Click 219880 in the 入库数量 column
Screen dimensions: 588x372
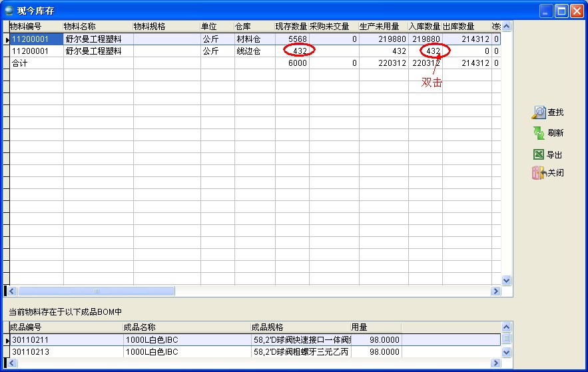coord(426,39)
